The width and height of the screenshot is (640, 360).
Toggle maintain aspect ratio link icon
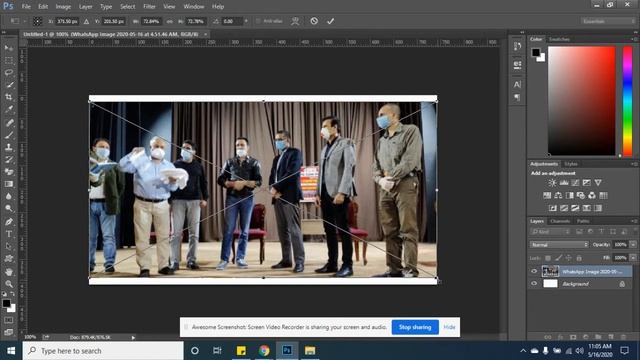[169, 21]
